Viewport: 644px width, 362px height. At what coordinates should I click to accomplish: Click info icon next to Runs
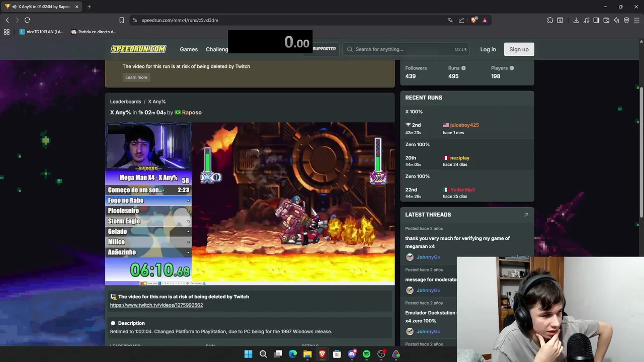coord(463,68)
